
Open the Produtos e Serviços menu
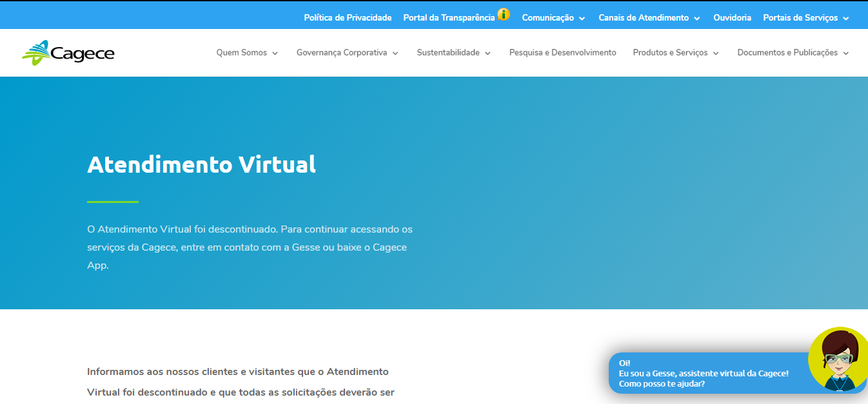coord(676,53)
